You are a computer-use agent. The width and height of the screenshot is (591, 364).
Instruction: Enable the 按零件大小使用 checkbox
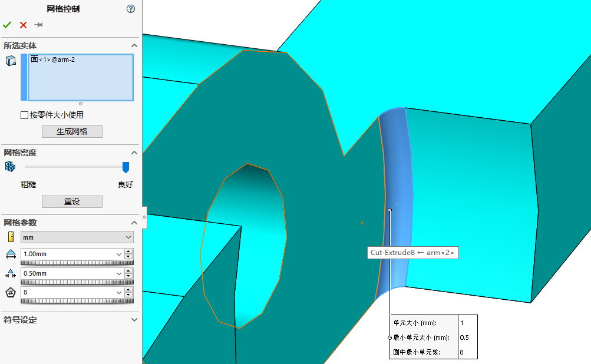point(24,115)
